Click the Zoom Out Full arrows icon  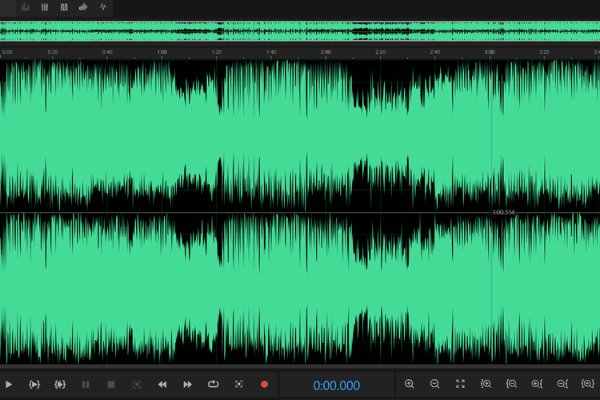tap(460, 384)
